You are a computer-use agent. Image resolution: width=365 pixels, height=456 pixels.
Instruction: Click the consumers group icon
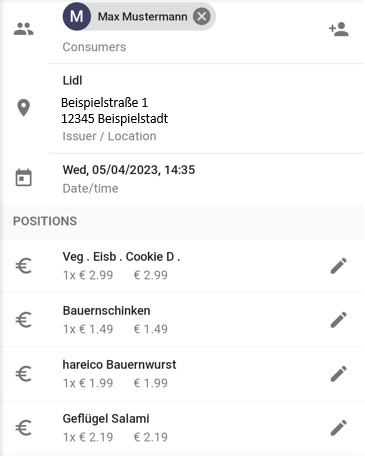click(23, 29)
